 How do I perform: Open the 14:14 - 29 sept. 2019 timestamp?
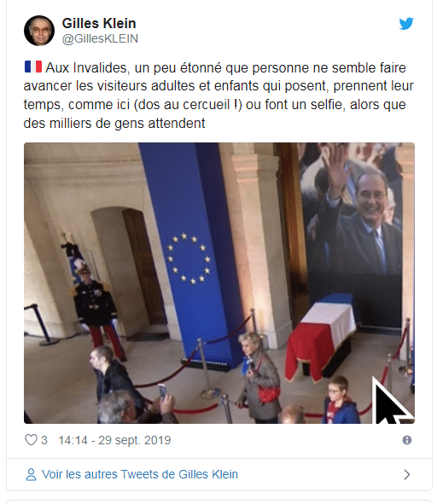pos(114,440)
